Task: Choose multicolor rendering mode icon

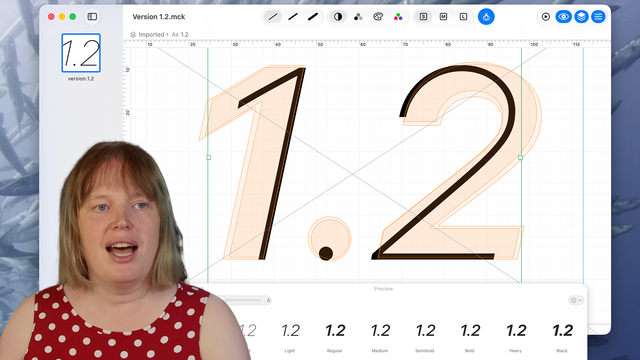Action: [x=398, y=17]
